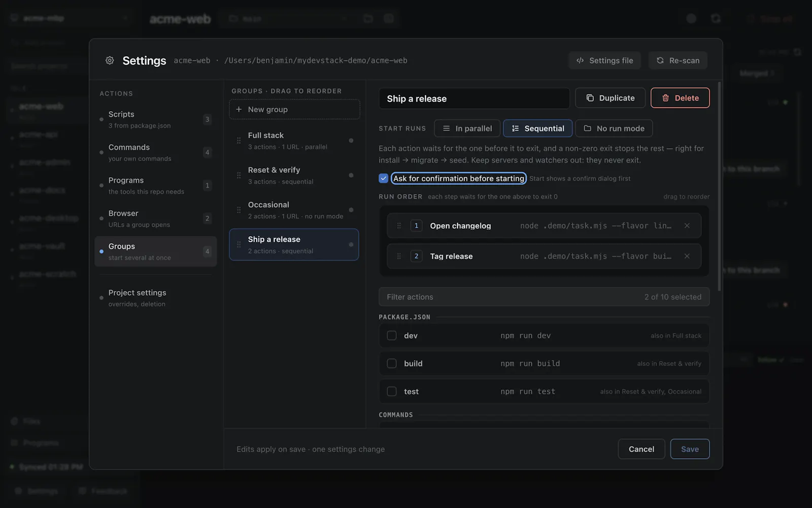Viewport: 812px width, 508px height.
Task: Delete the Ship a release group
Action: pos(680,98)
